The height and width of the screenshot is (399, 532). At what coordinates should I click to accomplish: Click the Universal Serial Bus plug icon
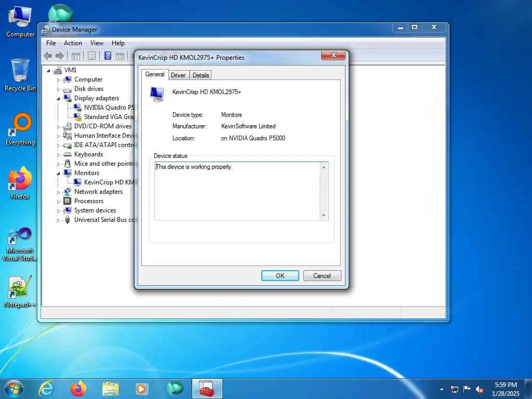67,220
